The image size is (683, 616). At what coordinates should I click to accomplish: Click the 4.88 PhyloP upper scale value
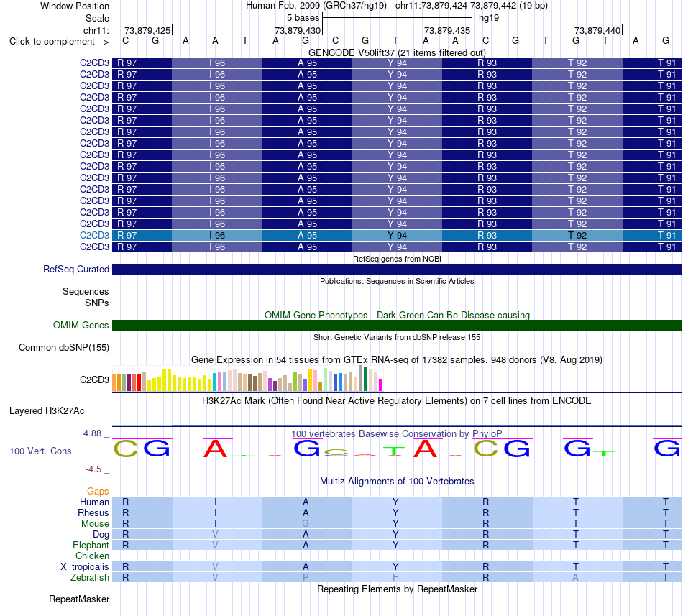[92, 433]
